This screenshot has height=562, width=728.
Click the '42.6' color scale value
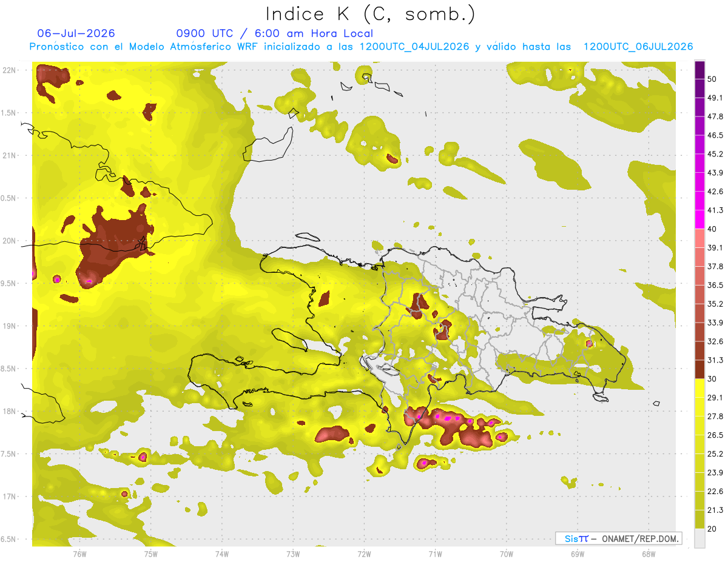click(x=715, y=192)
